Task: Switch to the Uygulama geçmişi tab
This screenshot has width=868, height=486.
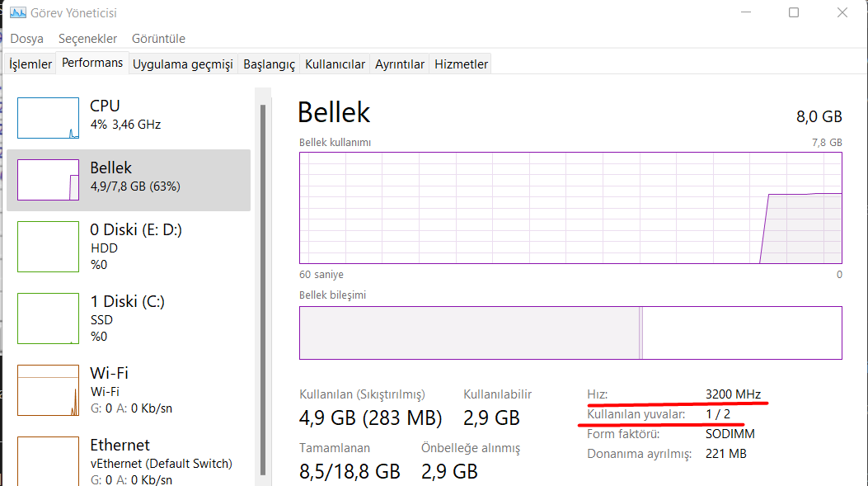Action: pos(183,64)
